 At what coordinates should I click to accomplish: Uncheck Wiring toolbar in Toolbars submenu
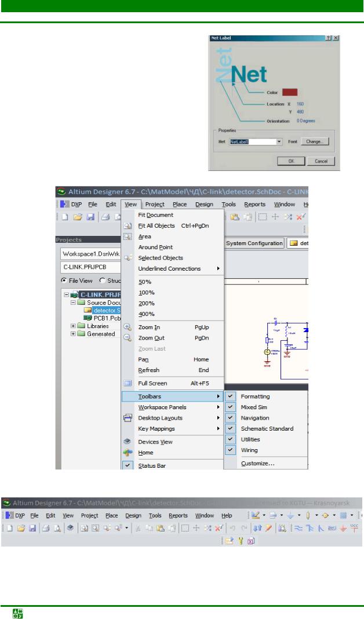pos(230,450)
